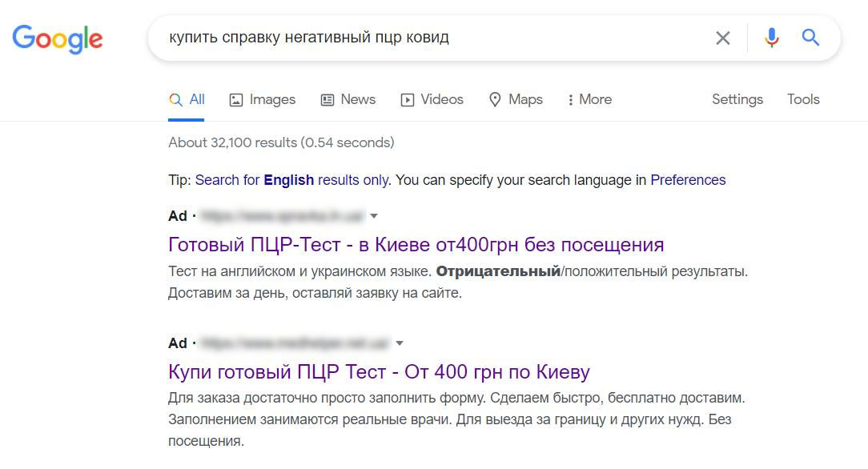The width and height of the screenshot is (868, 469).
Task: Click the Google logo
Action: [x=58, y=38]
